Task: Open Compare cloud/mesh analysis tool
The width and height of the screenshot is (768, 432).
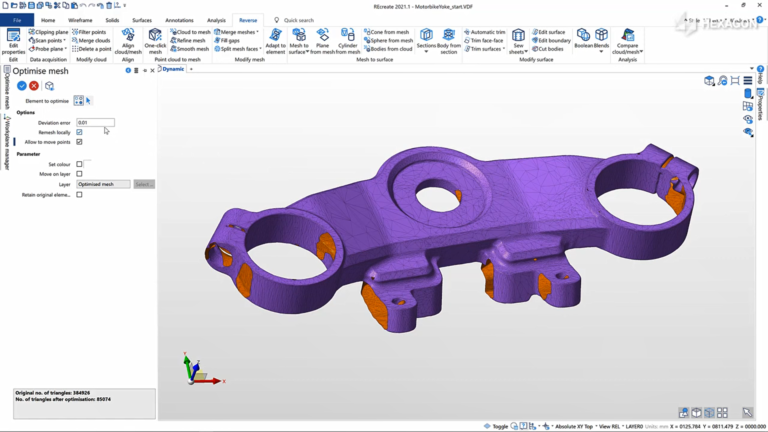Action: pos(627,41)
